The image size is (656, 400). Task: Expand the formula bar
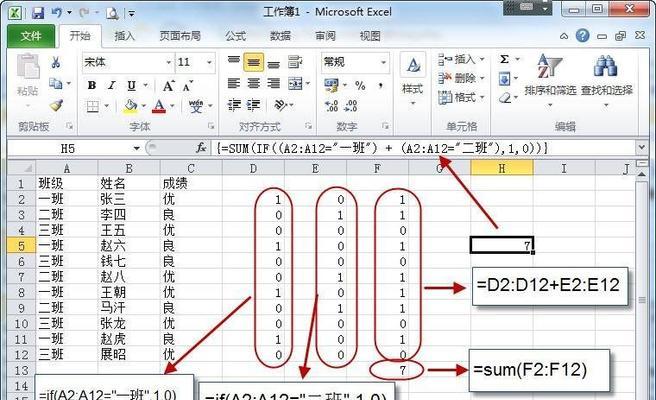[641, 148]
